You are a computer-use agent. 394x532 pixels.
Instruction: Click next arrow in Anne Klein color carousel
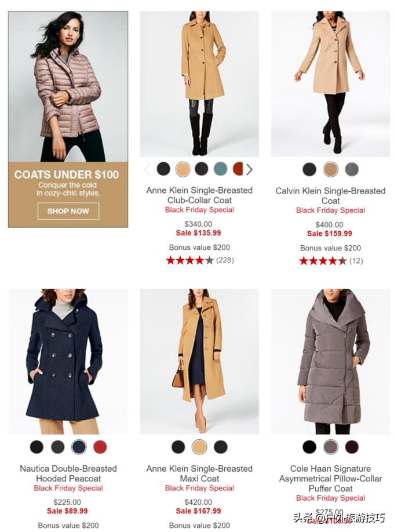point(249,169)
